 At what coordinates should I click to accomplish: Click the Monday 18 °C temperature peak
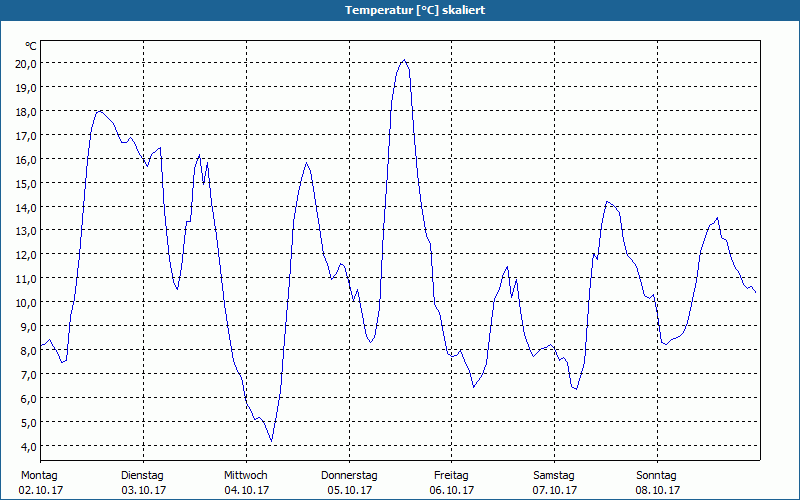[x=101, y=111]
